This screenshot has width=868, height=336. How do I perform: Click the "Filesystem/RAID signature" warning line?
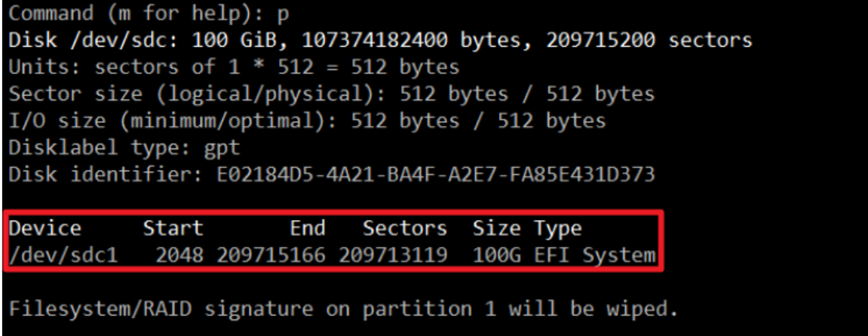pyautogui.click(x=344, y=308)
